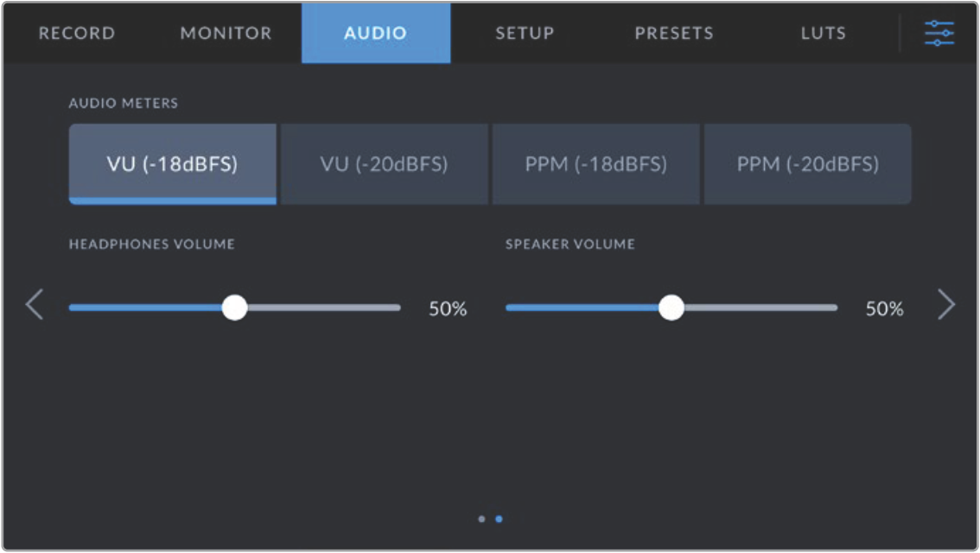Image resolution: width=980 pixels, height=553 pixels.
Task: Switch to the LUTs tab
Action: (x=823, y=34)
